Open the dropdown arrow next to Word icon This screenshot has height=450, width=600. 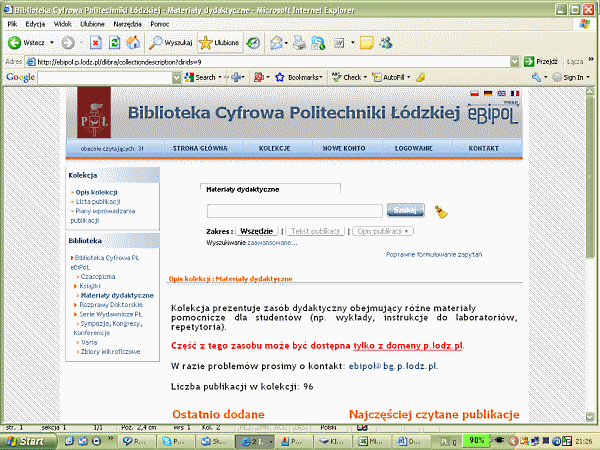coord(353,42)
